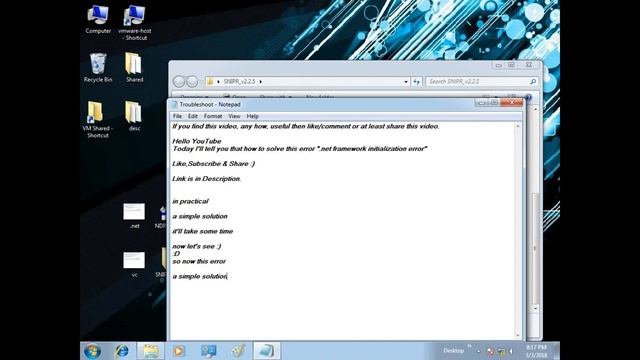This screenshot has width=640, height=360.
Task: Select the VM Shared - Shortcut folder
Action: point(98,120)
